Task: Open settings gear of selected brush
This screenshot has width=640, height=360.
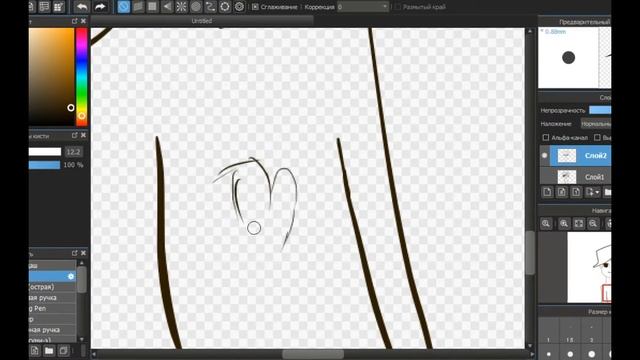Action: tap(71, 276)
